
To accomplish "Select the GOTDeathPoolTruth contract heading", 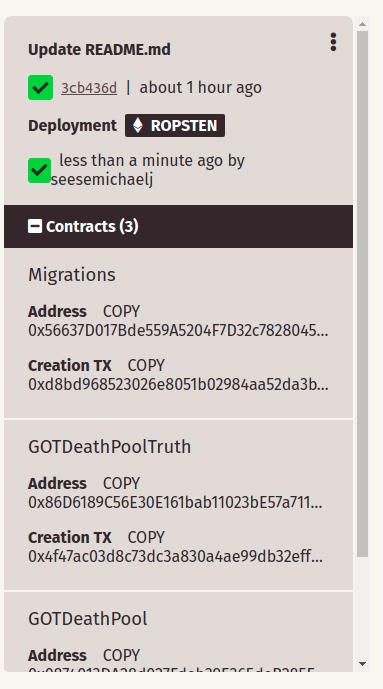I will click(x=110, y=447).
